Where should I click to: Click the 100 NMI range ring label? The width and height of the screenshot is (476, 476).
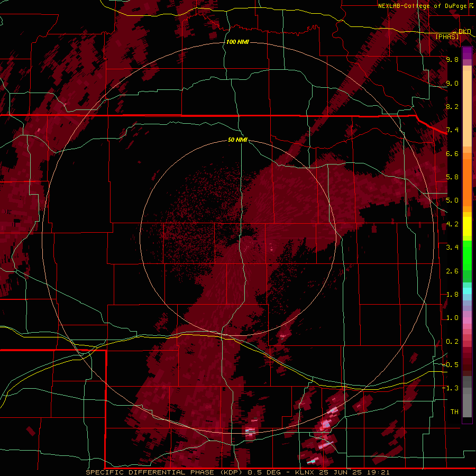point(237,42)
